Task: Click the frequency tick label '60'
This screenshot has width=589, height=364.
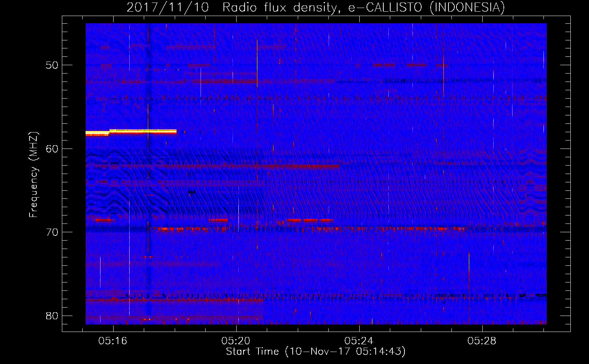Action: (52, 149)
